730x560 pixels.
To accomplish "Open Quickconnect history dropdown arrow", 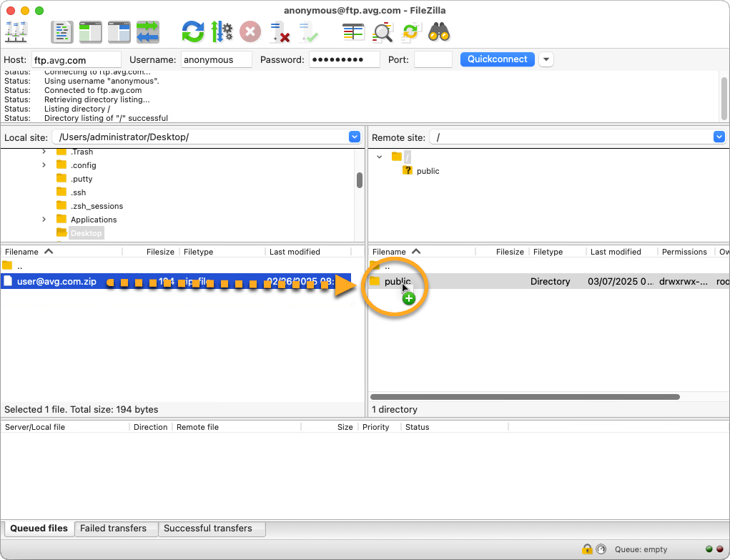I will pyautogui.click(x=546, y=59).
